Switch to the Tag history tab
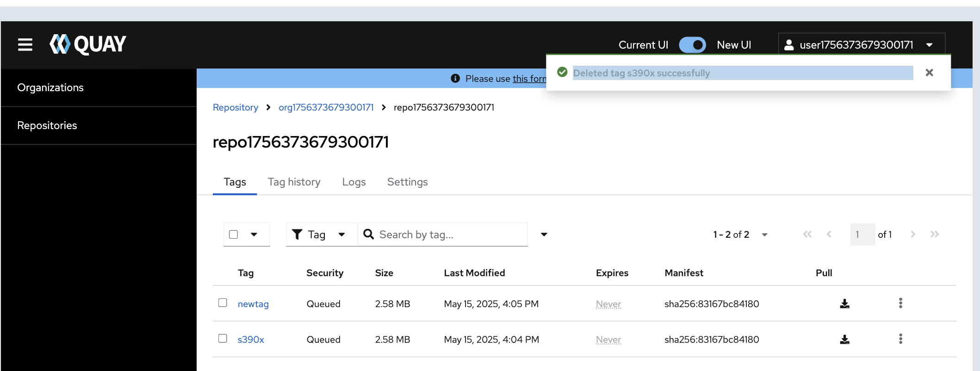This screenshot has width=980, height=371. coord(294,182)
